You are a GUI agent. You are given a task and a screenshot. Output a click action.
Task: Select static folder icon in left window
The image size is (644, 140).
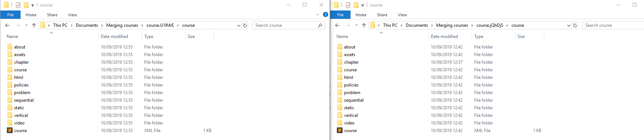pyautogui.click(x=10, y=108)
